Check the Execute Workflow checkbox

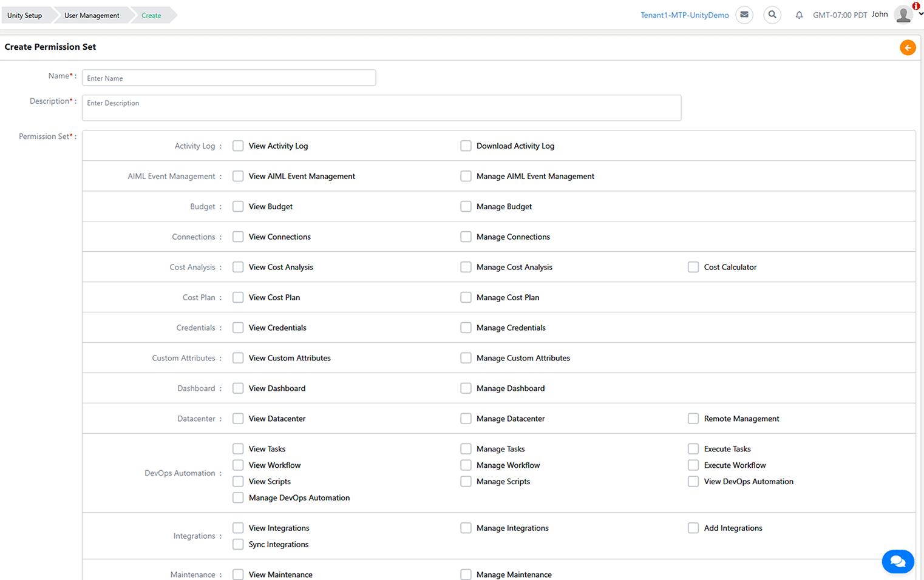[x=693, y=465]
